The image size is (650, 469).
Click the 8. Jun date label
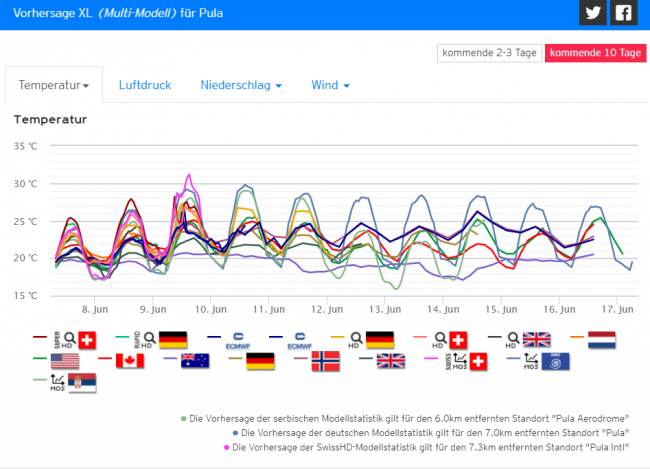tap(95, 309)
